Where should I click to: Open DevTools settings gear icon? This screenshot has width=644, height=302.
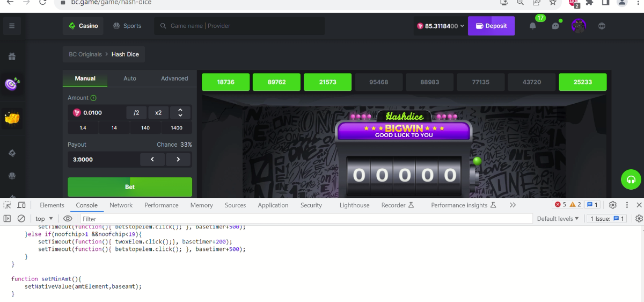612,205
